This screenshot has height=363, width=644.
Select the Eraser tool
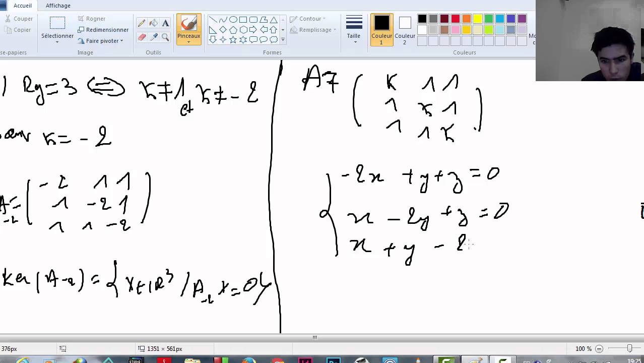click(142, 37)
